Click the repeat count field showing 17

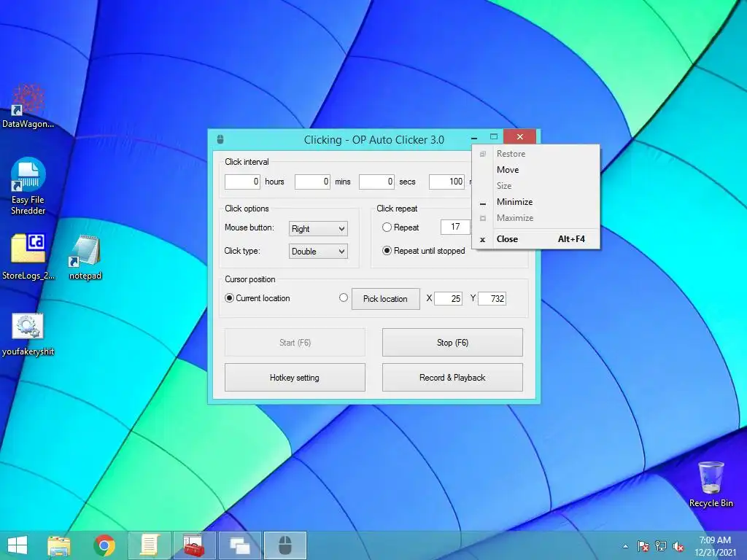coord(455,227)
